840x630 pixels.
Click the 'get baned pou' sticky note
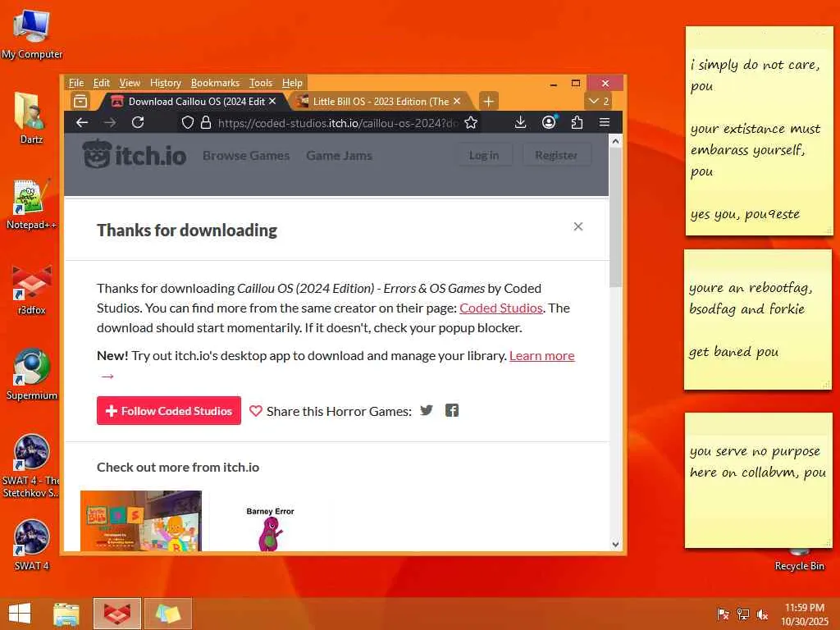758,320
